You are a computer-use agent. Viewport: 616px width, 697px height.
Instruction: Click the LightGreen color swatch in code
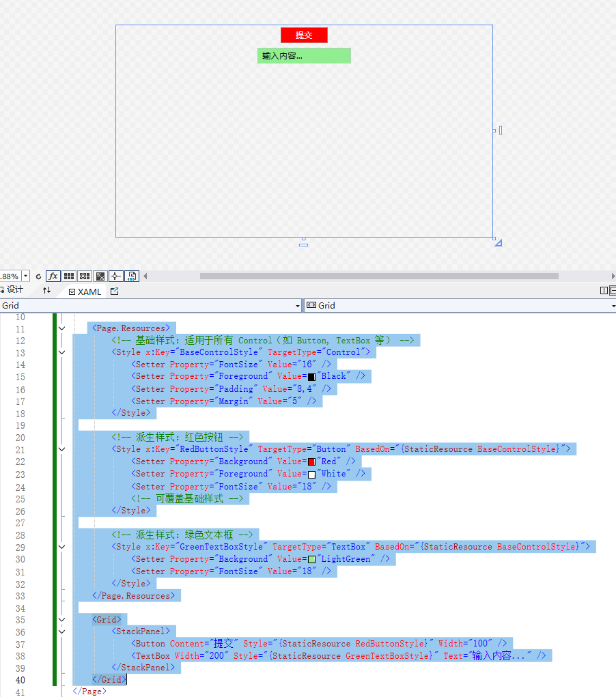(x=312, y=559)
